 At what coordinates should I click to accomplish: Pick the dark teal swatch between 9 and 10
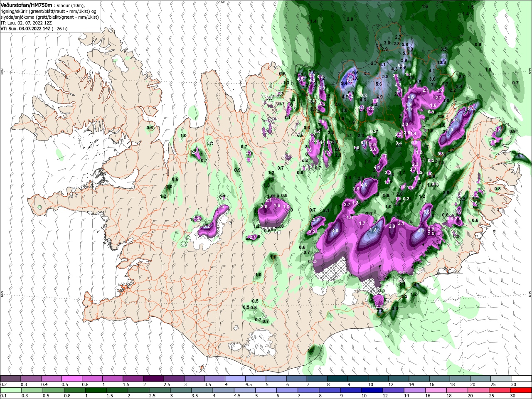[x=357, y=378]
